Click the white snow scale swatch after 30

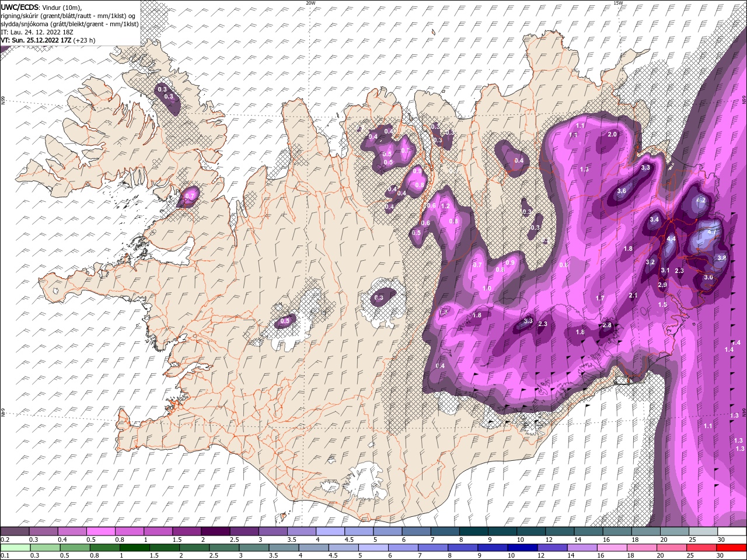[731, 531]
